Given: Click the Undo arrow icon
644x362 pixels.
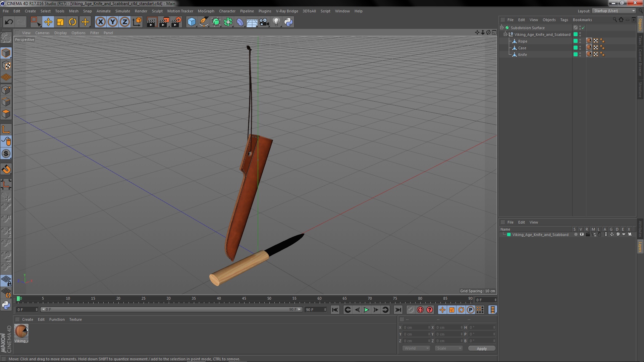Looking at the screenshot, I should [x=9, y=22].
